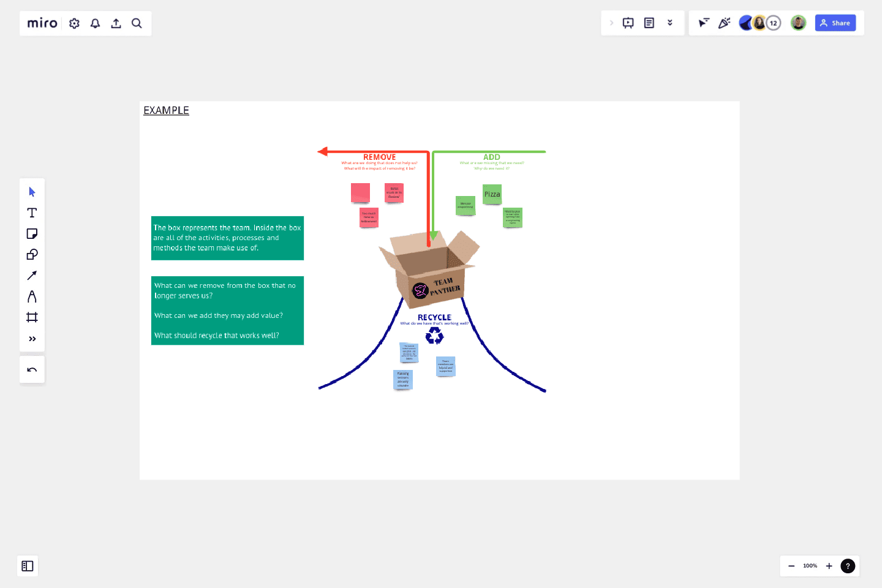Toggle the frames panel at bottom left
The image size is (882, 588).
pos(27,566)
